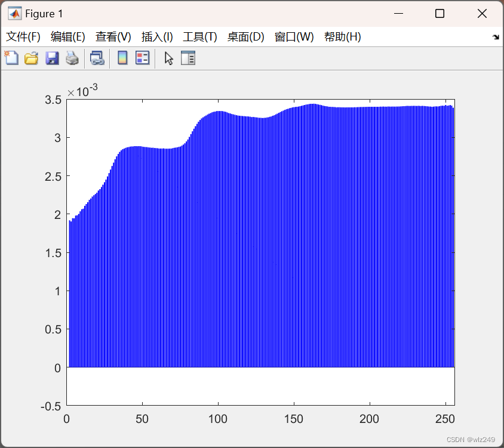This screenshot has height=448, width=504.
Task: Save the current figure
Action: point(51,58)
